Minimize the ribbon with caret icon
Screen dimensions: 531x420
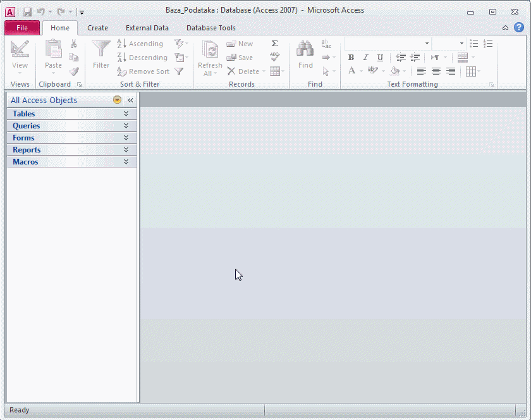pos(505,28)
